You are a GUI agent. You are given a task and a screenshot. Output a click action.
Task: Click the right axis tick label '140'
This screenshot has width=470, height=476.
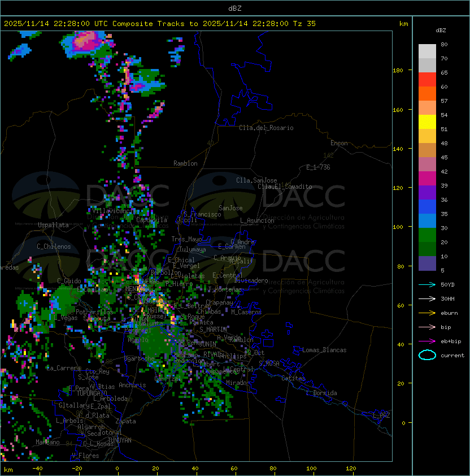coord(398,149)
